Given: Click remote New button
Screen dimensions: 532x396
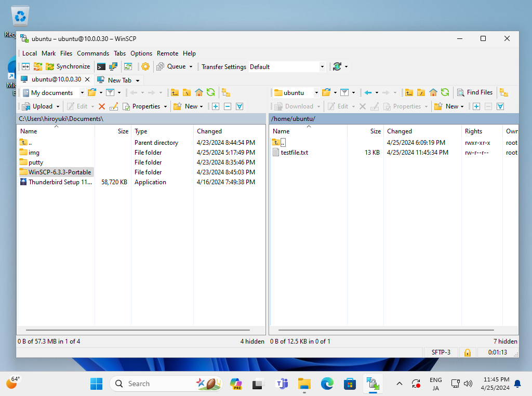Looking at the screenshot, I should (449, 106).
